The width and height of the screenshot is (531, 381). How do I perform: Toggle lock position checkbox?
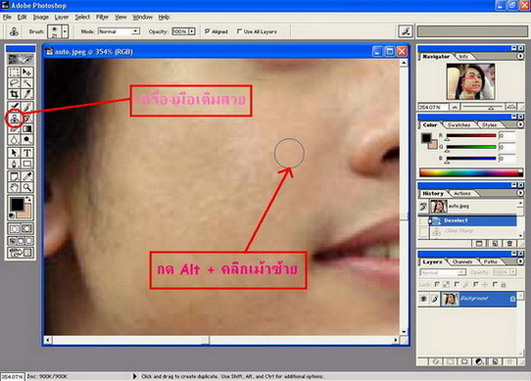tap(476, 284)
